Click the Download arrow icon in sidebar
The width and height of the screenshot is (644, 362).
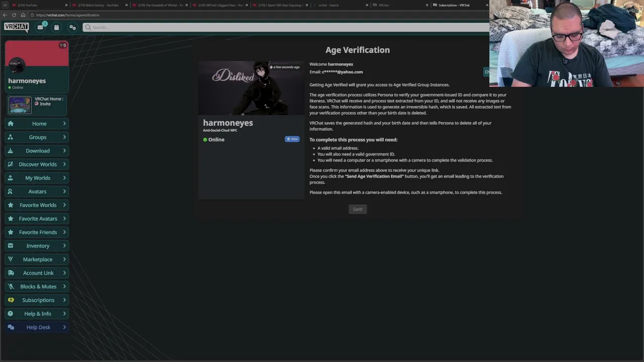pos(11,151)
